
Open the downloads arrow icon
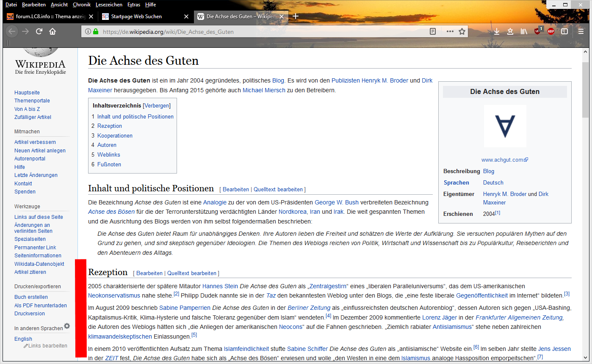click(x=497, y=31)
